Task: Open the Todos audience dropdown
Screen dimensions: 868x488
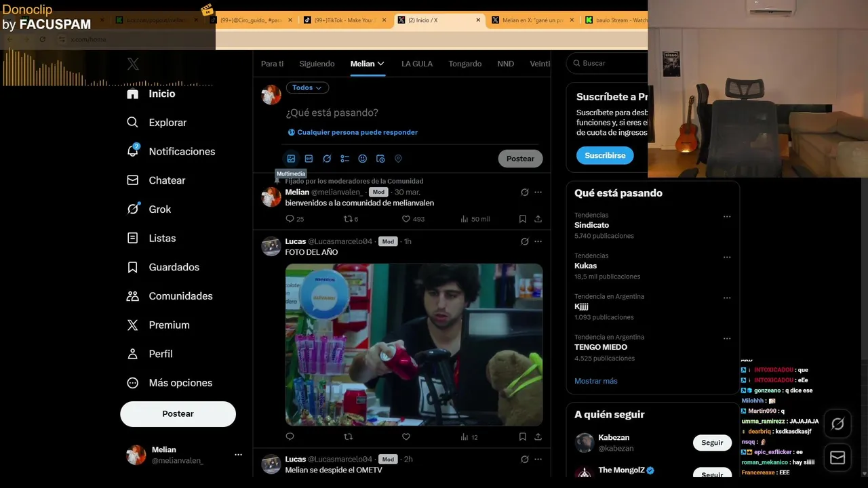Action: point(307,87)
